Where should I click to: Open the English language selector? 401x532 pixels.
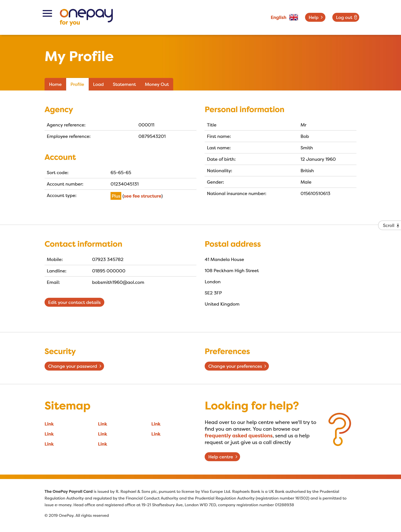278,17
